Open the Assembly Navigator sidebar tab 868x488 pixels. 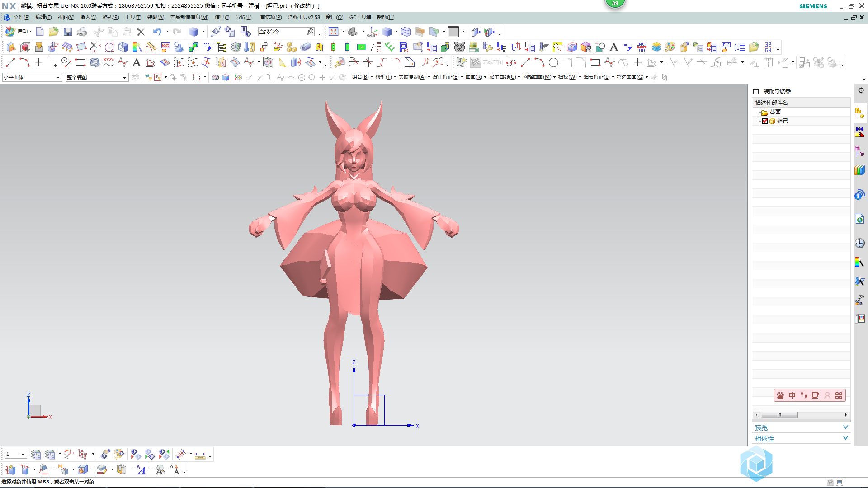pyautogui.click(x=860, y=113)
